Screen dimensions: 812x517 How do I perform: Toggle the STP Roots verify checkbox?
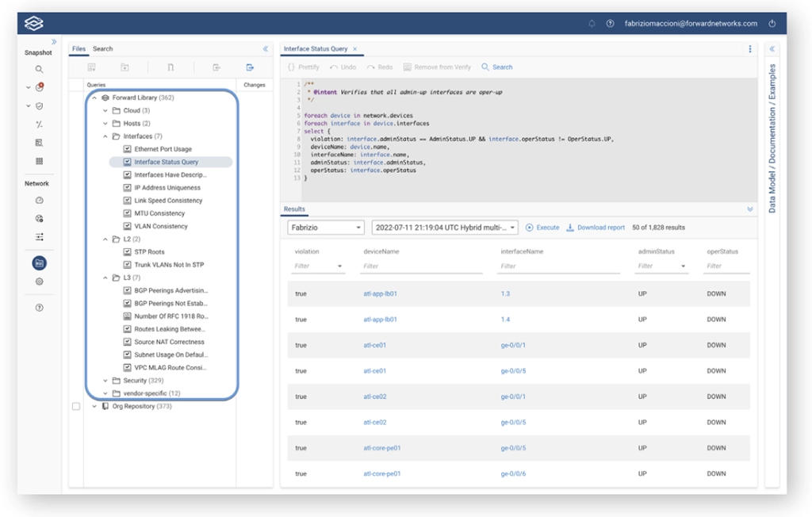[127, 252]
